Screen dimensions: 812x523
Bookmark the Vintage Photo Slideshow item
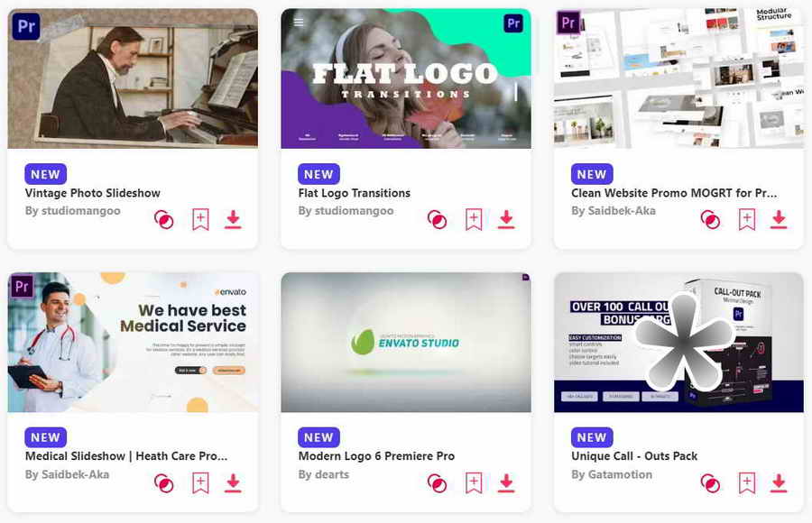point(200,219)
